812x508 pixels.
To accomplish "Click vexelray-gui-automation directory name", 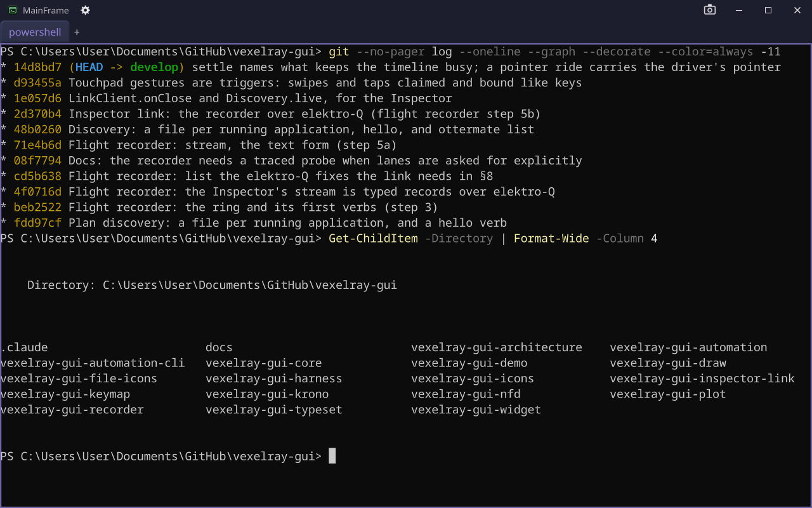I will [688, 347].
